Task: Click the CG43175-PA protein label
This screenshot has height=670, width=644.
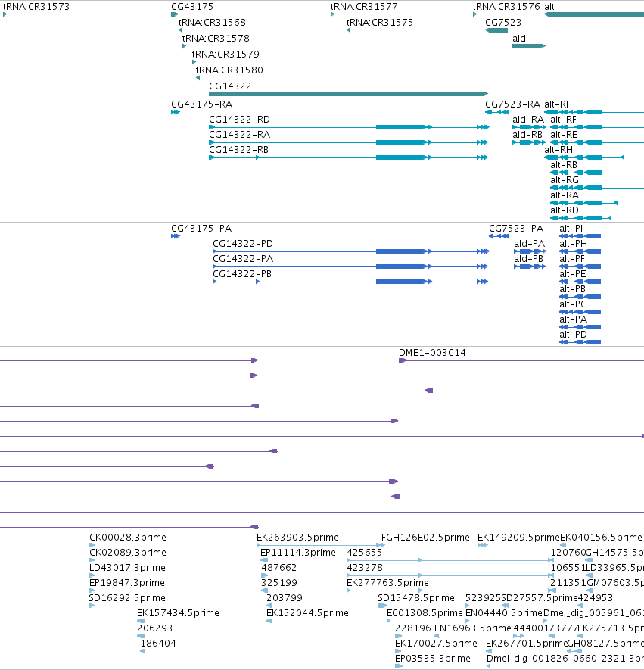Action: coord(201,228)
